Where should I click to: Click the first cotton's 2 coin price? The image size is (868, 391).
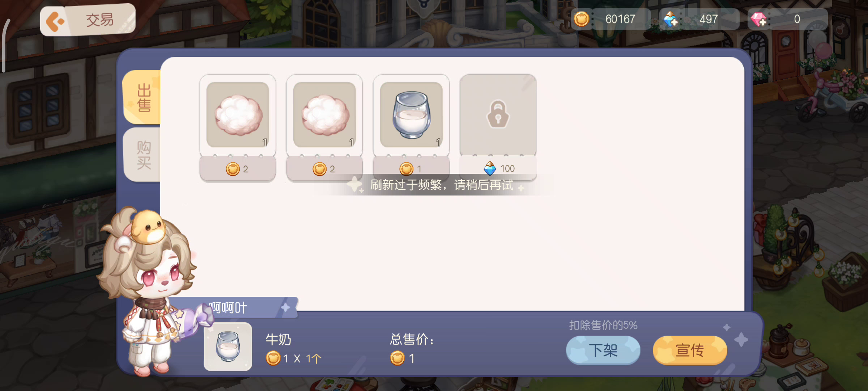tap(238, 169)
